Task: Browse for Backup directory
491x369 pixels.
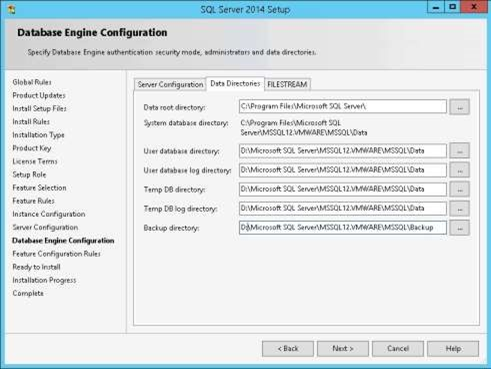Action: 459,228
